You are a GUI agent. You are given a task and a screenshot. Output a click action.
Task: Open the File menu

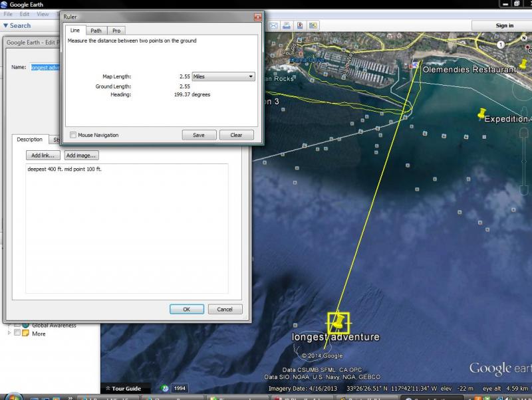pos(8,14)
